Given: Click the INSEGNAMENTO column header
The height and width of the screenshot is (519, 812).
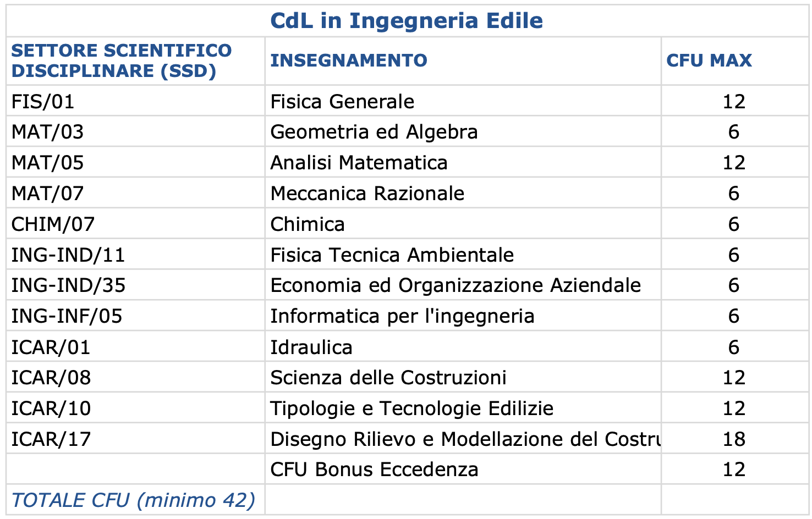Looking at the screenshot, I should point(349,60).
